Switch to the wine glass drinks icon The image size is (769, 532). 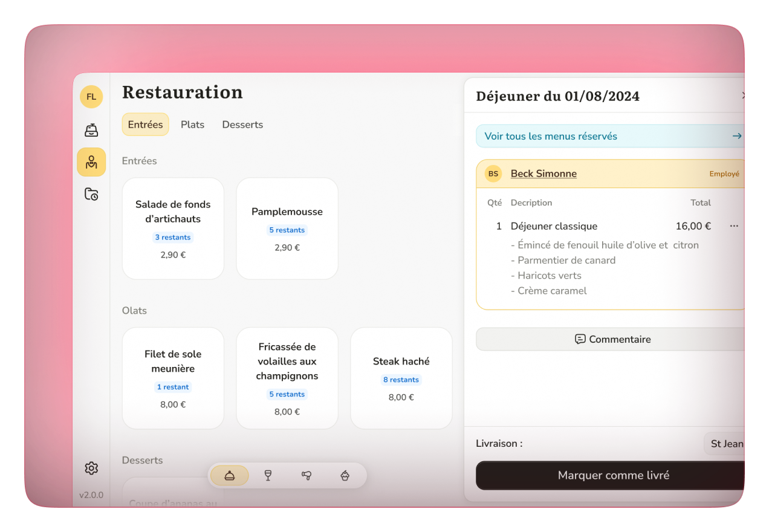pos(268,476)
